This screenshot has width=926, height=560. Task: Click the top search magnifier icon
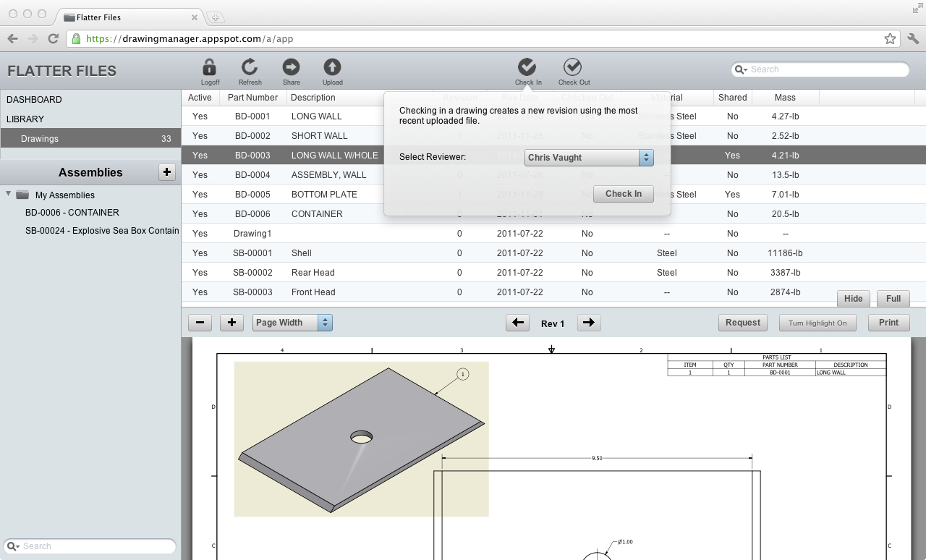pos(741,69)
